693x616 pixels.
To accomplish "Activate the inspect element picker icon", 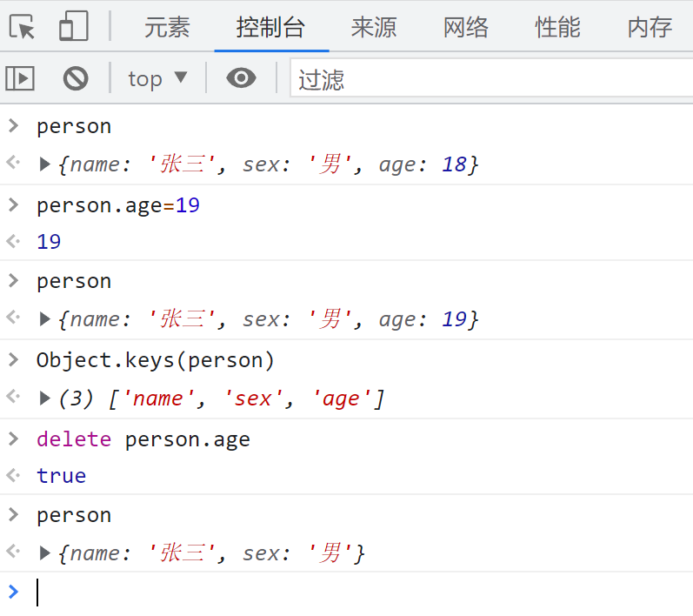I will coord(23,27).
